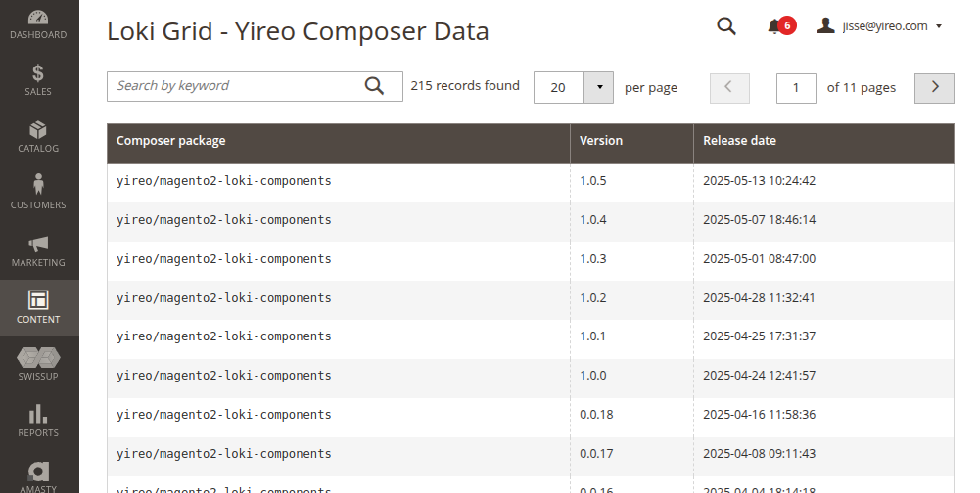
Task: Click the previous page arrow button
Action: [x=729, y=87]
